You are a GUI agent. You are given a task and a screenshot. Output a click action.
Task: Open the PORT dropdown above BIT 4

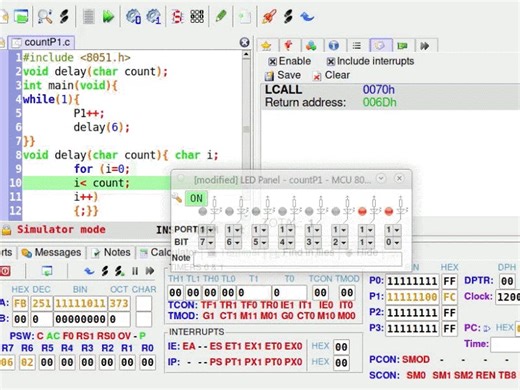tap(286, 230)
